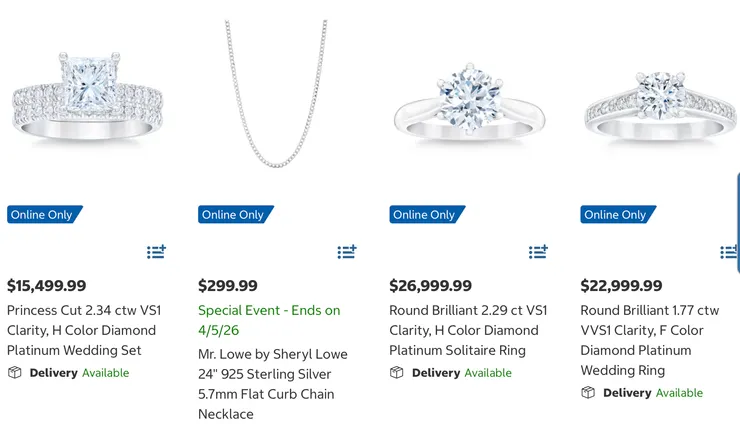This screenshot has width=740, height=424.
Task: Click the Special Event ends 4/5/26 text
Action: click(268, 320)
